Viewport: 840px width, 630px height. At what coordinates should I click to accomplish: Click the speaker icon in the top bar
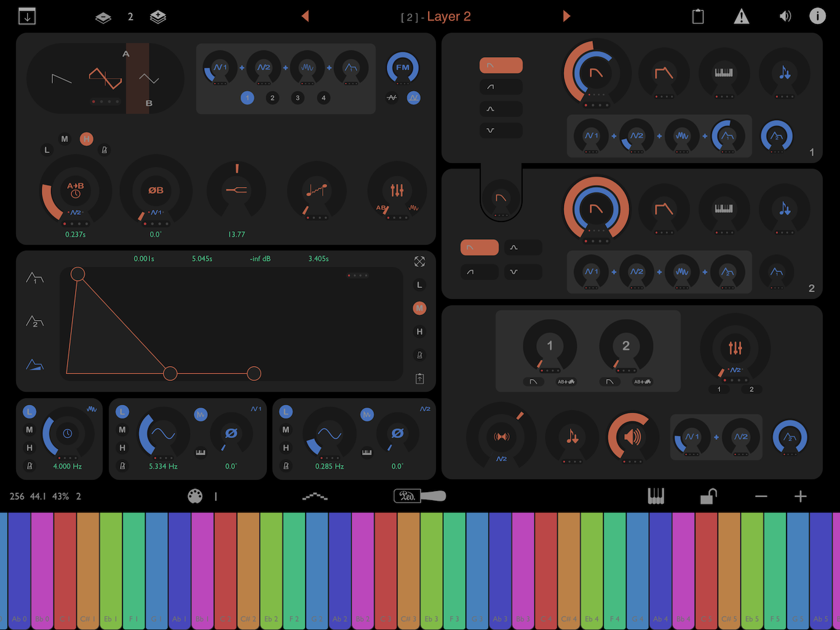(785, 17)
